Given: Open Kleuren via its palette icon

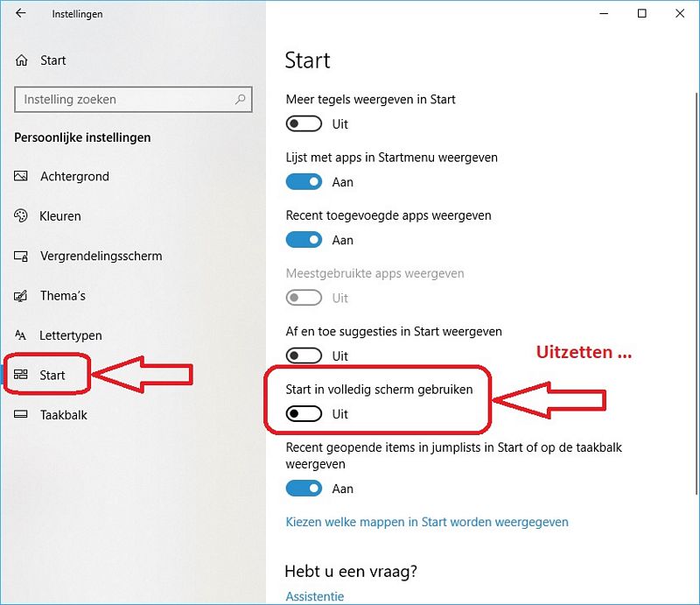Looking at the screenshot, I should click(x=20, y=215).
